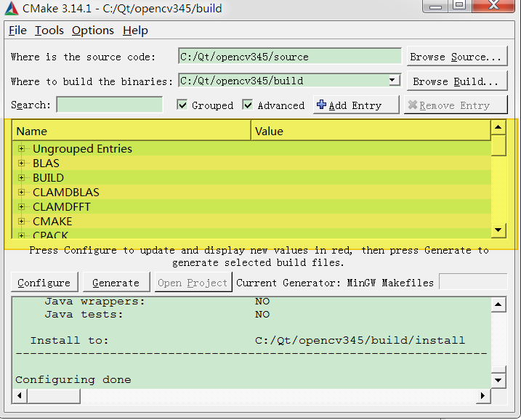Toggle the Advanced checkbox

[x=248, y=105]
